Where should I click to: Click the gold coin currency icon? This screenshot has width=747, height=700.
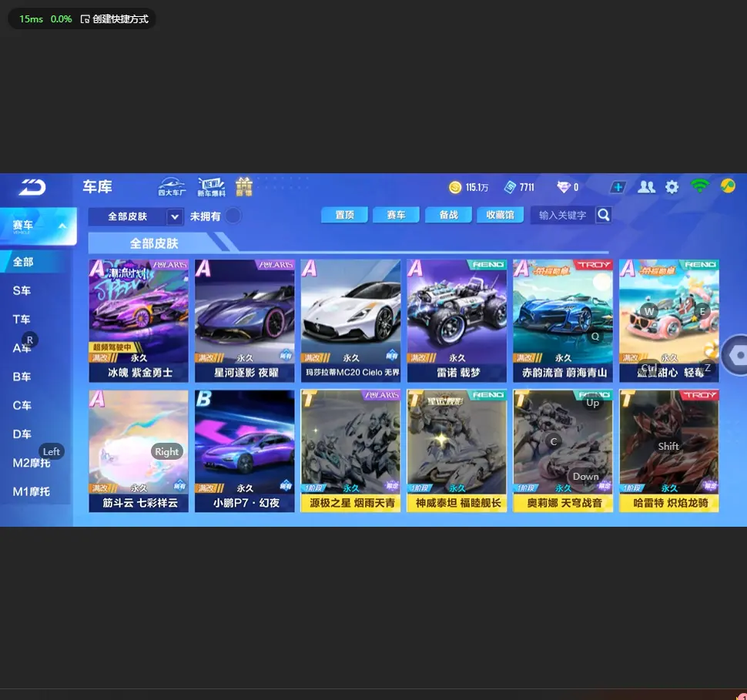coord(455,187)
